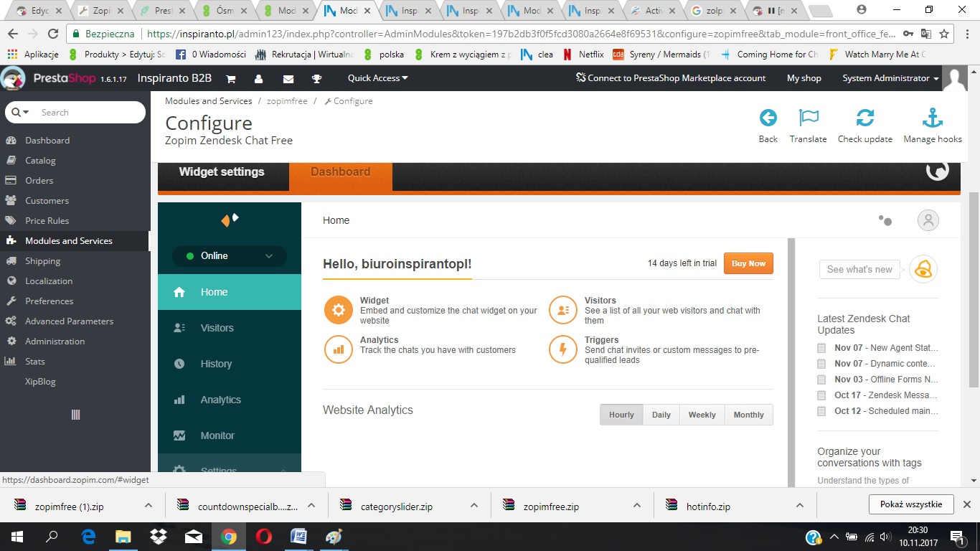Click the Check update refresh icon
Image resolution: width=980 pixels, height=551 pixels.
(865, 118)
